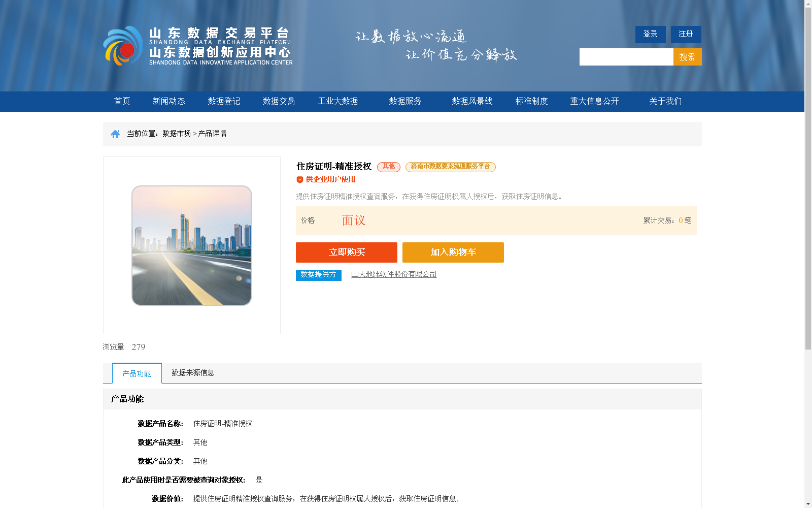812x508 pixels.
Task: Click the orange shield icon beside 供企业用户使用
Action: coord(299,179)
